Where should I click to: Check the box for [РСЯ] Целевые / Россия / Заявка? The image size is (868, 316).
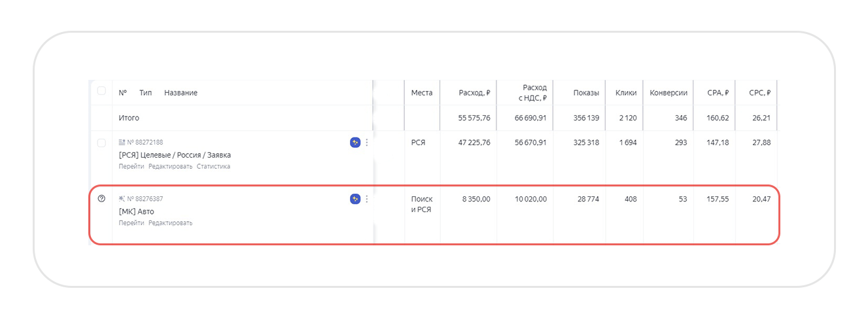click(101, 143)
